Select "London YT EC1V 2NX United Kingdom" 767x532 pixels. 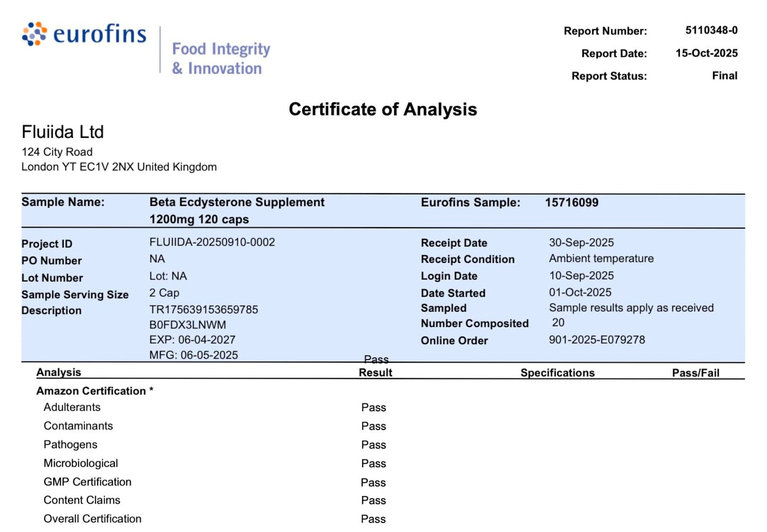[x=119, y=167]
